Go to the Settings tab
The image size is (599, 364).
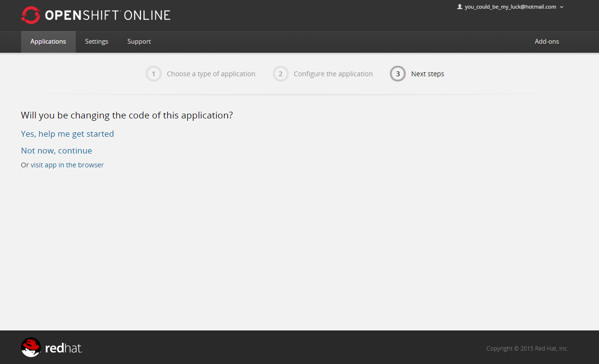point(96,42)
